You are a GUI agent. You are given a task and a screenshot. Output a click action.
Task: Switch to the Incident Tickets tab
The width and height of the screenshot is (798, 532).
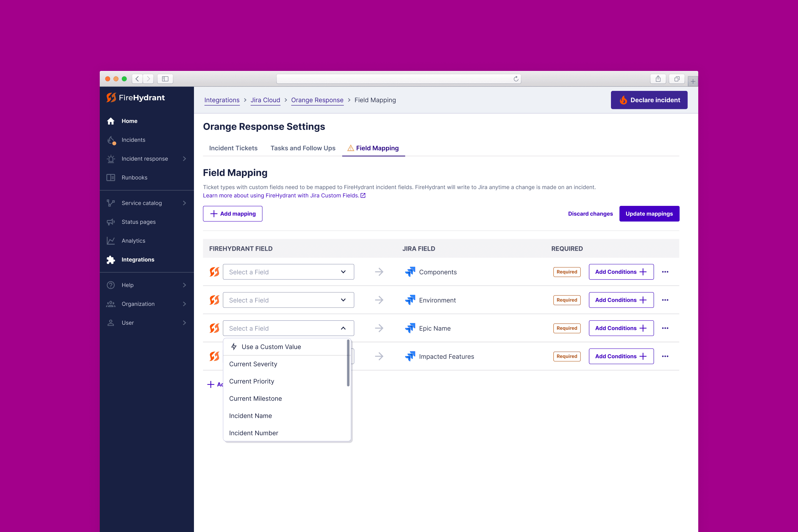pyautogui.click(x=233, y=148)
